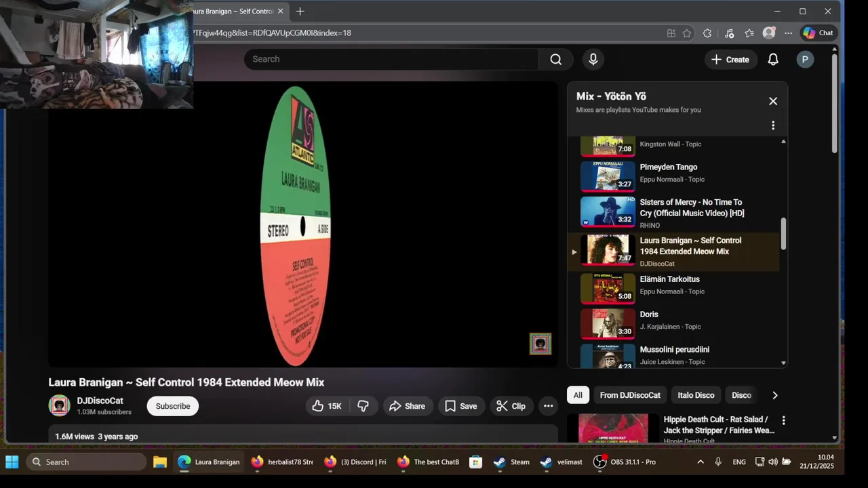
Task: Open File Explorer from the taskbar
Action: click(160, 462)
